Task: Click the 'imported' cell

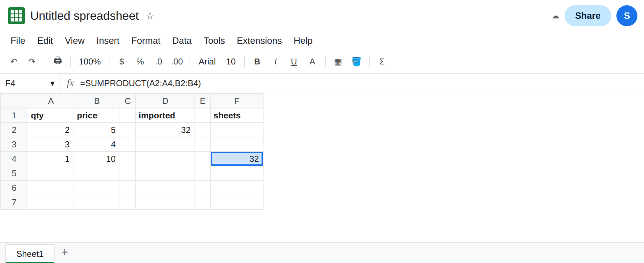Action: coord(165,115)
